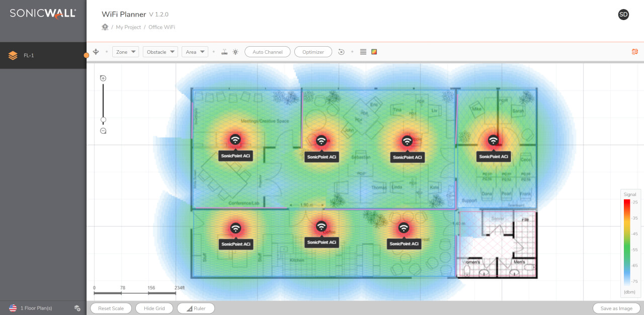Viewport: 644px width, 315px height.
Task: Open the Area dropdown menu
Action: pos(195,52)
